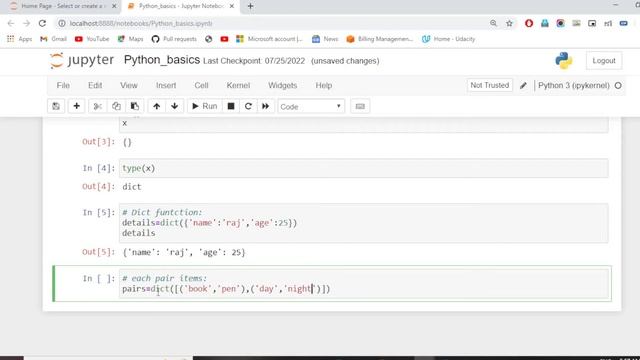Open the Cell menu
This screenshot has width=640, height=360.
(x=201, y=85)
